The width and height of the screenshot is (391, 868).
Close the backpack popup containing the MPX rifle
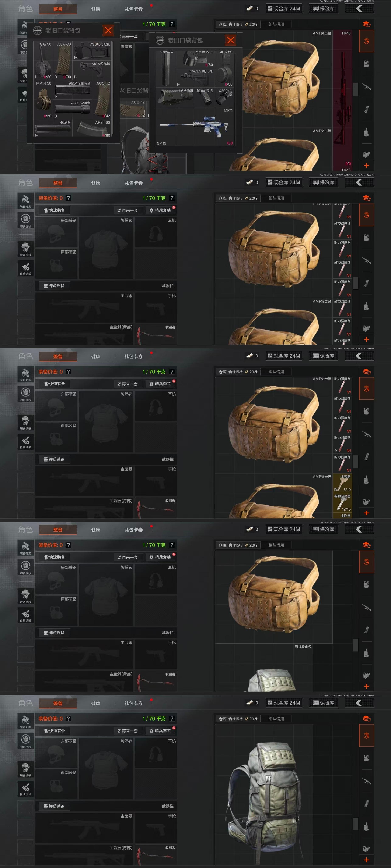click(230, 40)
